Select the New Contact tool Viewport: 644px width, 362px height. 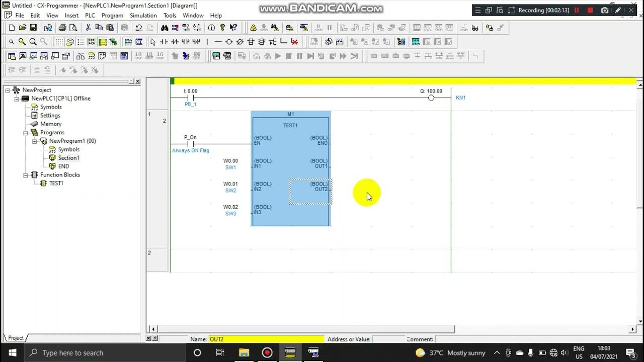pyautogui.click(x=164, y=42)
